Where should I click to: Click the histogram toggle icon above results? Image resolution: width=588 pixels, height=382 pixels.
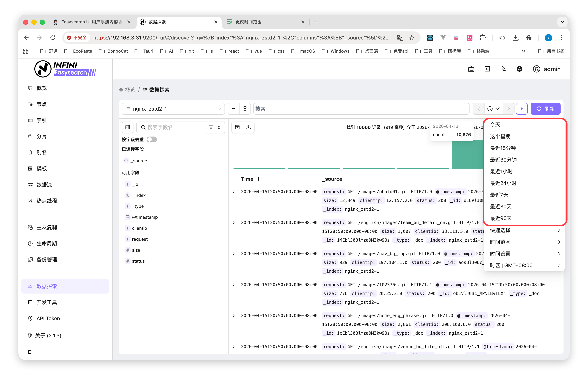pos(237,127)
